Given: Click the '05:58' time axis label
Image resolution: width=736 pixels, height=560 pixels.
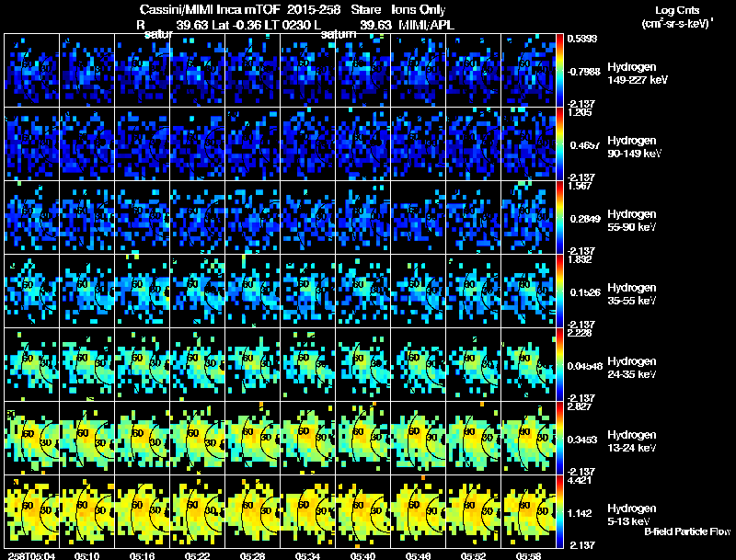Looking at the screenshot, I should click(528, 556).
